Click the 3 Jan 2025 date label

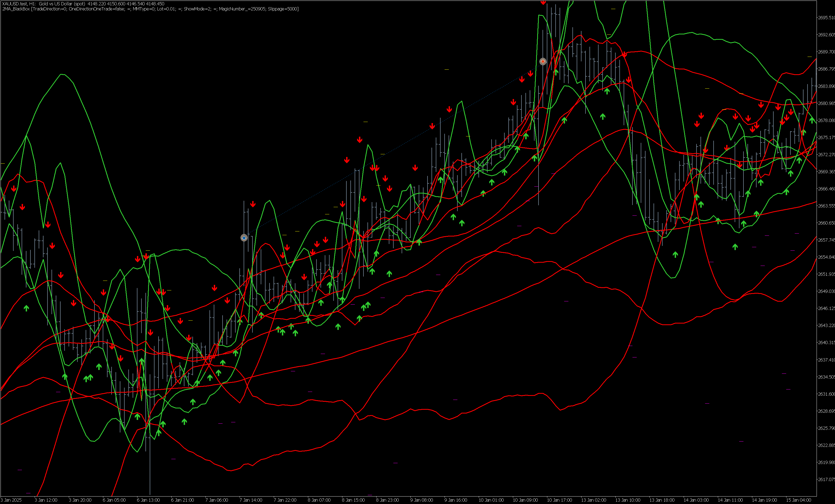[11, 500]
